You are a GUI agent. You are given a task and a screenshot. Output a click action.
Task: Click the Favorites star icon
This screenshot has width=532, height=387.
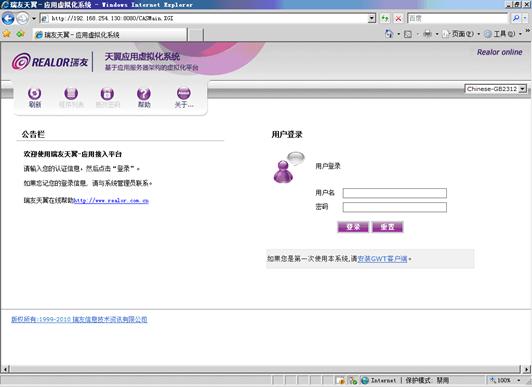(6, 34)
